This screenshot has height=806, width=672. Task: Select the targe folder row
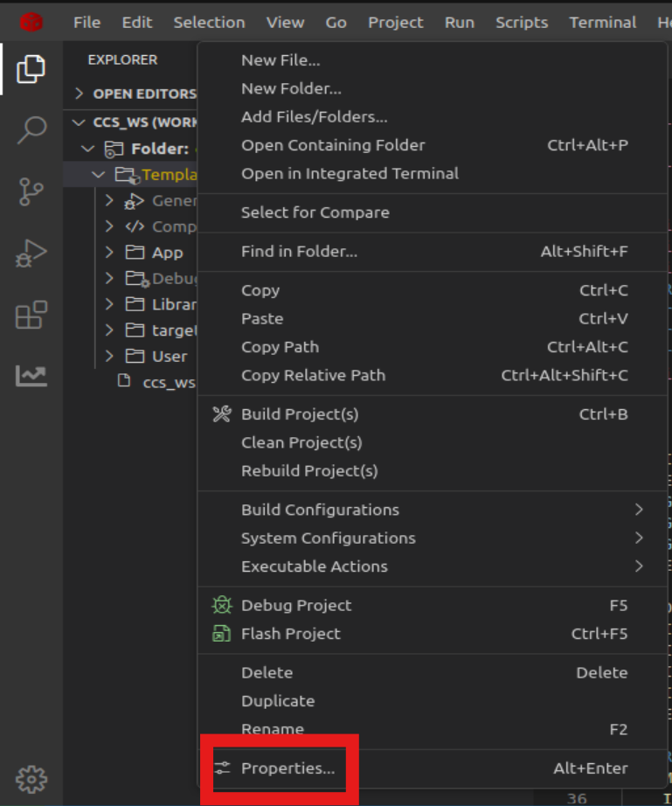pos(130,330)
